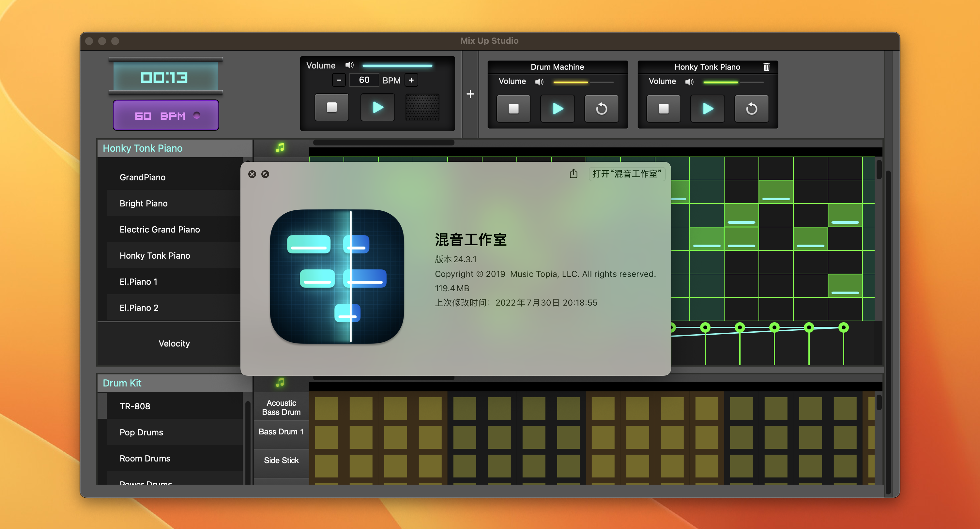Select Electric Grand Piano instrument
Image resolution: width=980 pixels, height=529 pixels.
tap(160, 229)
